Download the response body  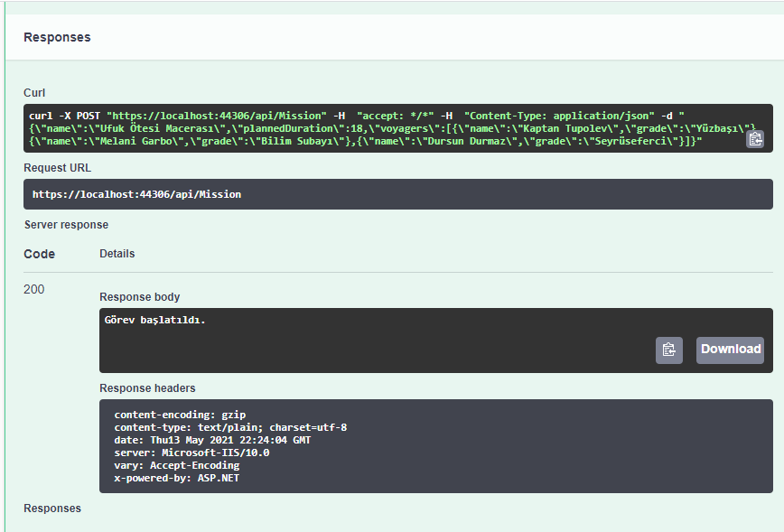(x=730, y=350)
